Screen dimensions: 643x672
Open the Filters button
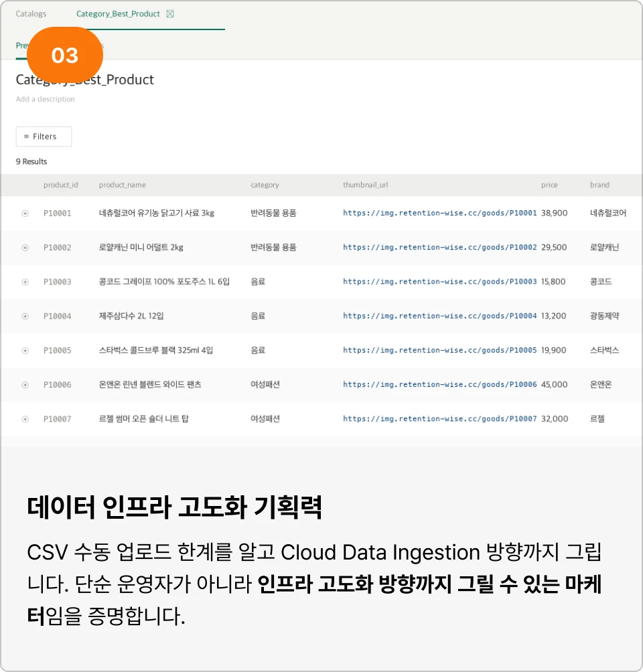pyautogui.click(x=44, y=137)
